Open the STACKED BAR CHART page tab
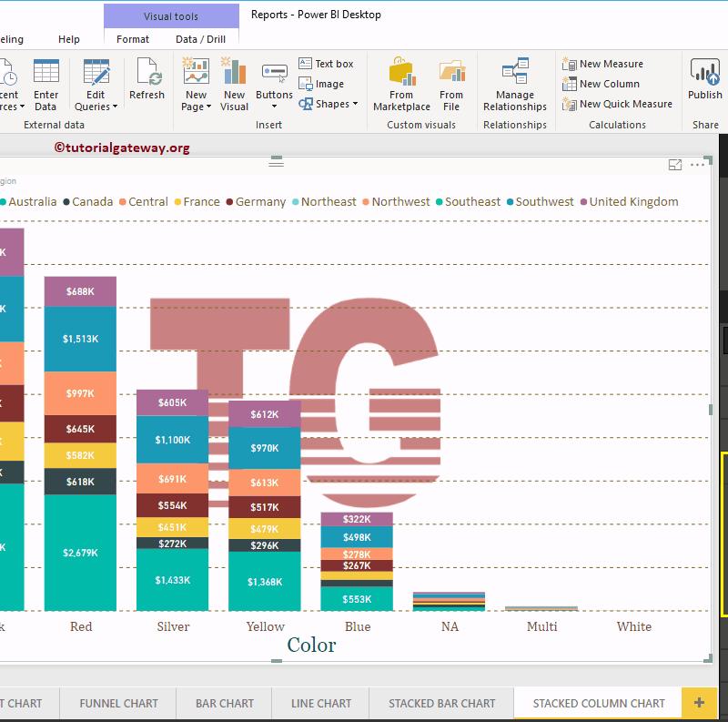Screen dimensions: 728x722 [444, 703]
